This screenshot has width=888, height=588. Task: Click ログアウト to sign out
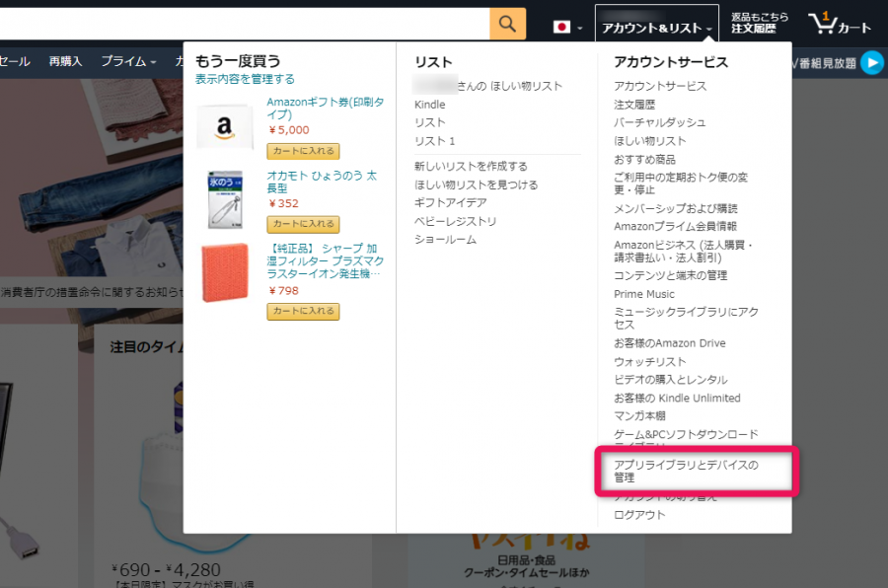tap(639, 515)
